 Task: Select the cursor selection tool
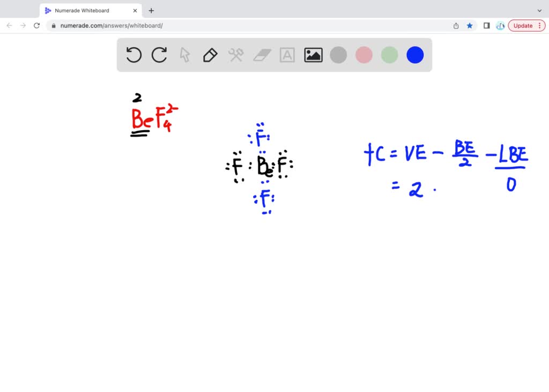184,55
